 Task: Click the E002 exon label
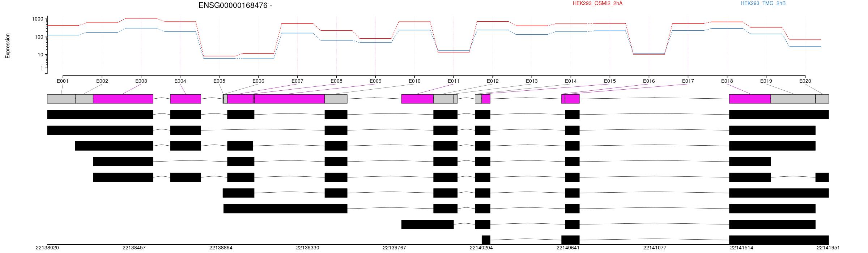(x=102, y=81)
